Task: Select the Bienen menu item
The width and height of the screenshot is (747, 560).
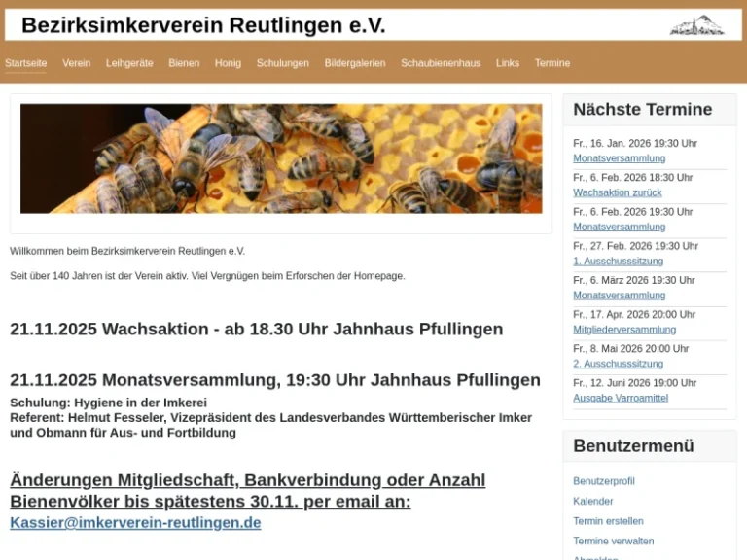Action: tap(184, 63)
